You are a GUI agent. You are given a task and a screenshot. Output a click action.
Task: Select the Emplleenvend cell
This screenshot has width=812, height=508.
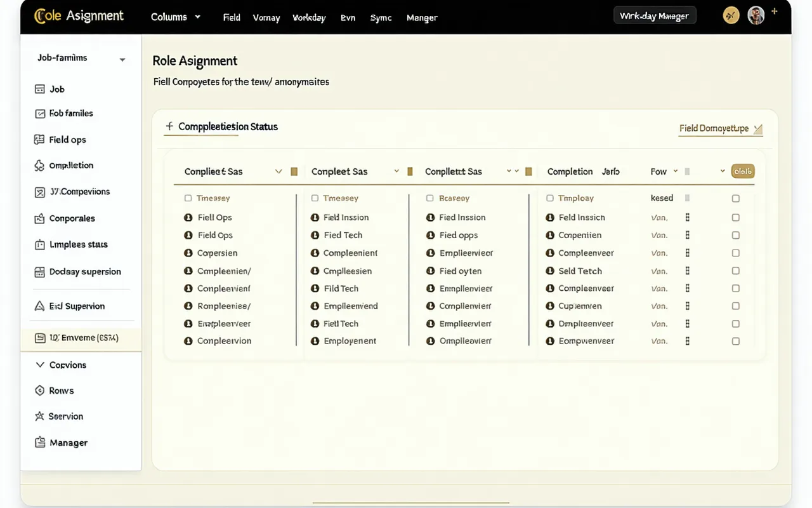click(351, 306)
